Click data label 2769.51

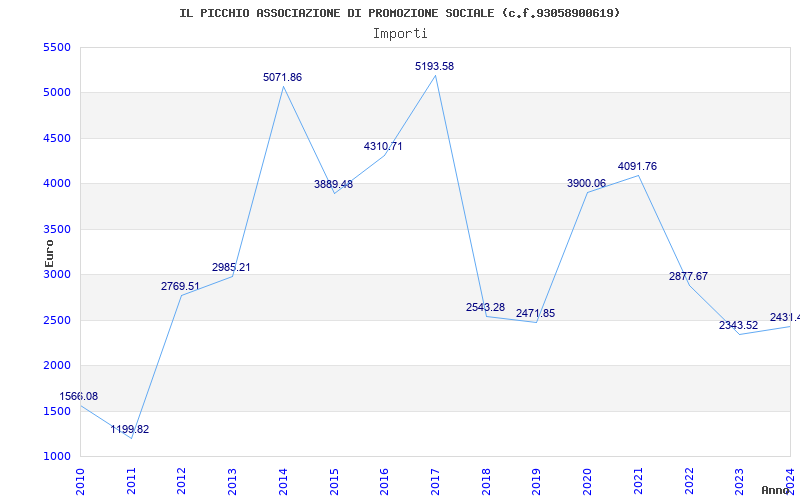point(180,286)
